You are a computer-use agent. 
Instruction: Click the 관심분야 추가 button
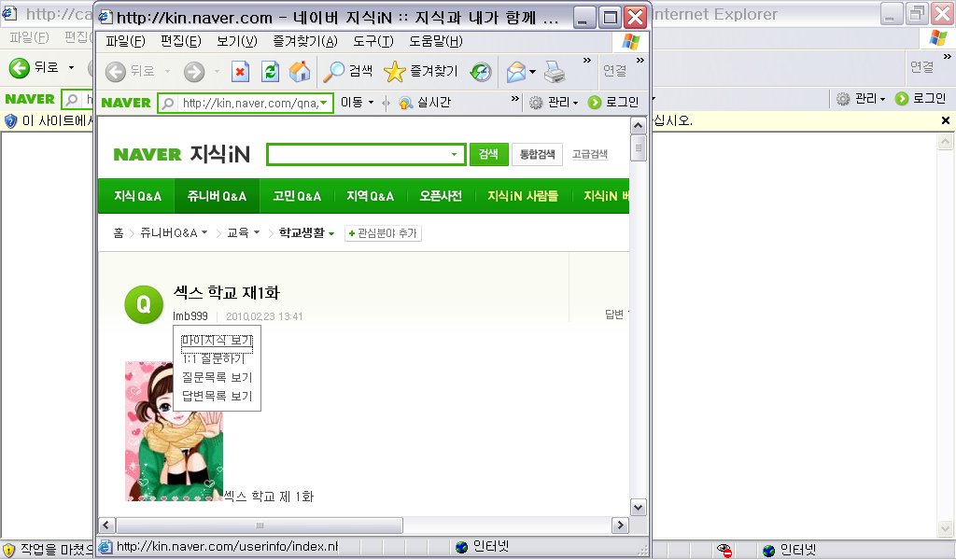coord(383,233)
